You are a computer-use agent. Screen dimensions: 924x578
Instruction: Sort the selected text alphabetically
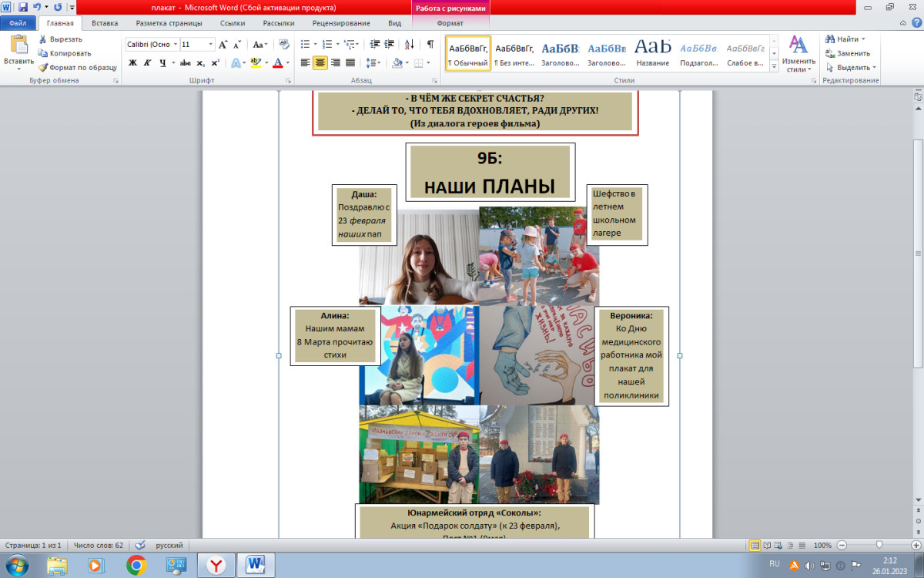tap(409, 45)
